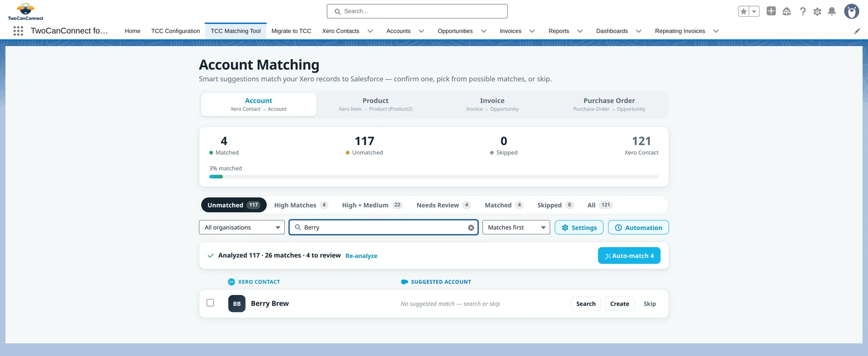Image resolution: width=868 pixels, height=356 pixels.
Task: Focus the global Search field
Action: 417,11
